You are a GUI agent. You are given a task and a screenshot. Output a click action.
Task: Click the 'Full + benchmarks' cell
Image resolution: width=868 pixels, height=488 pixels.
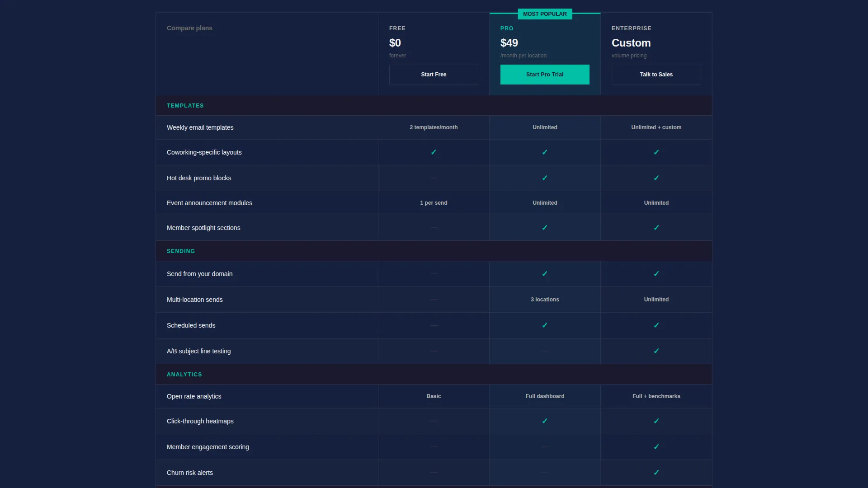(656, 396)
